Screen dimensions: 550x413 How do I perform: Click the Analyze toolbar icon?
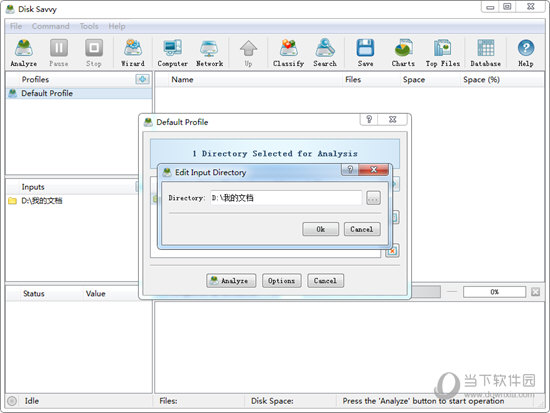click(24, 53)
